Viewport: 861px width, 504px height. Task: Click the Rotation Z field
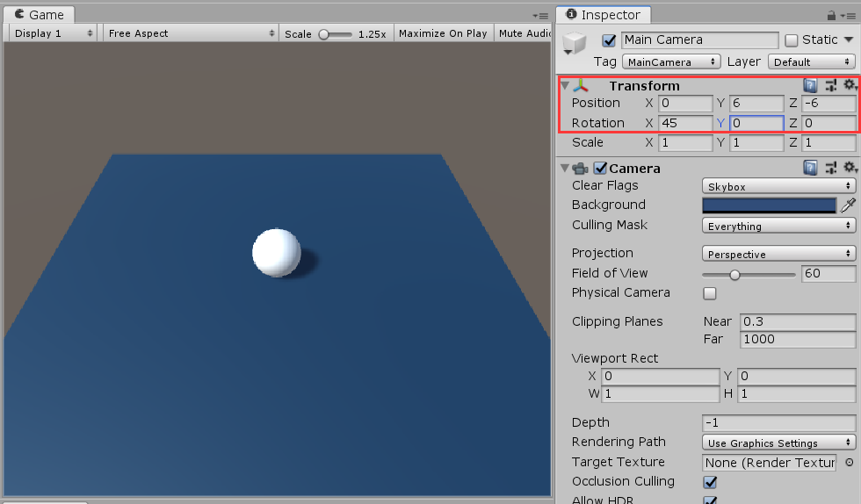(x=828, y=123)
